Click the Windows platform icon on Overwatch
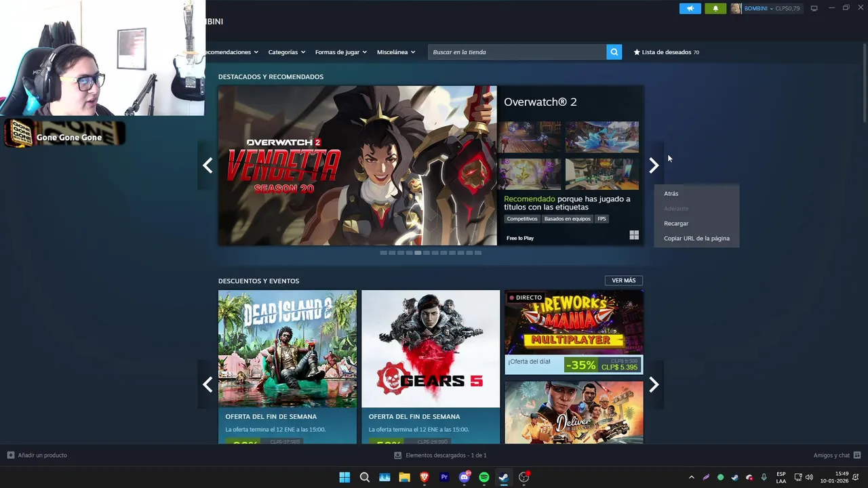The image size is (868, 488). 634,235
